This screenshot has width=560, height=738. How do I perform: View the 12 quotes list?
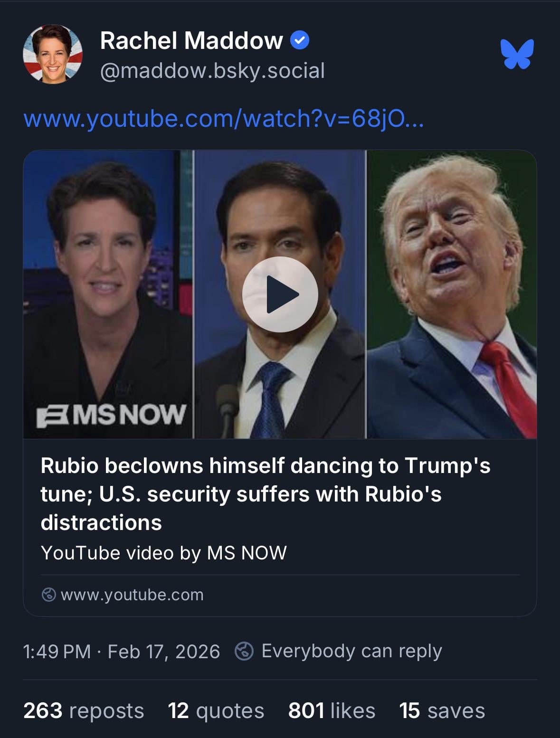coord(216,711)
